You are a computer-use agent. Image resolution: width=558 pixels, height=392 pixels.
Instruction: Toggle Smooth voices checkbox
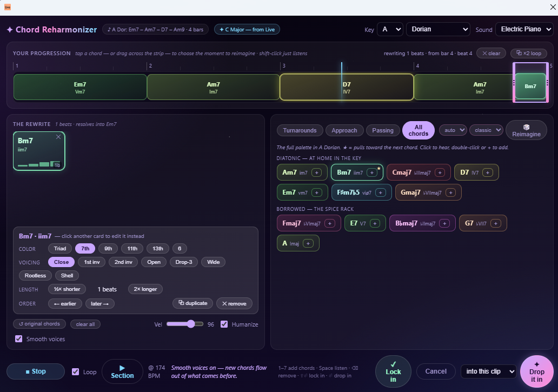[x=18, y=338]
